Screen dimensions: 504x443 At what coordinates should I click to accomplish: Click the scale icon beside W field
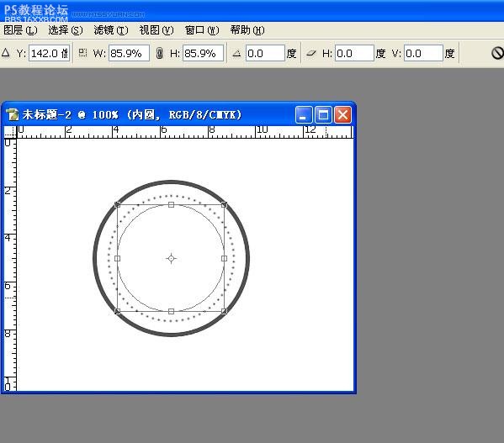click(x=83, y=53)
